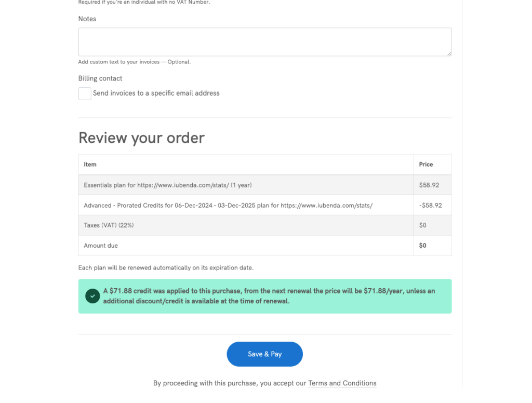
Task: Click the Advanced Prorated Credits row
Action: pos(228,205)
